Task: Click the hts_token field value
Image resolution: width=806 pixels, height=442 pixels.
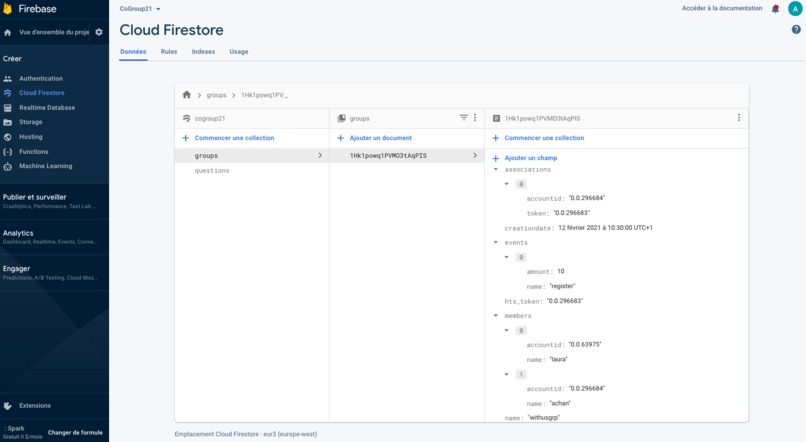Action: tap(565, 301)
